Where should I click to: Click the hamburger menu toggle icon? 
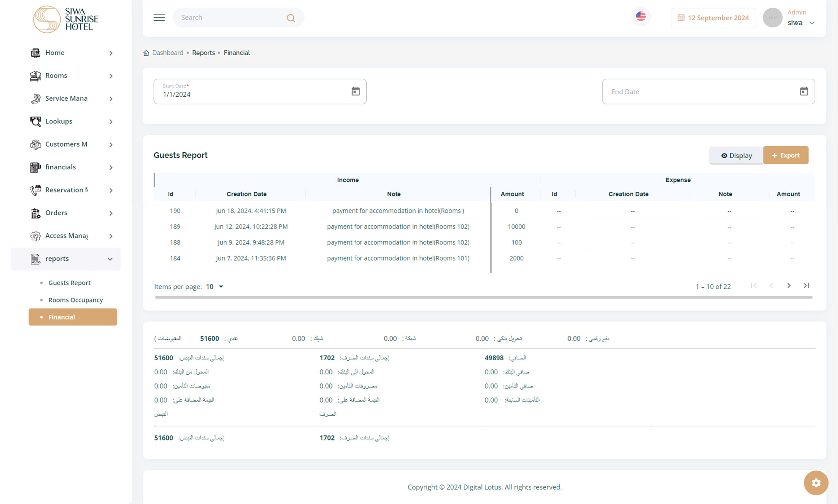(159, 17)
